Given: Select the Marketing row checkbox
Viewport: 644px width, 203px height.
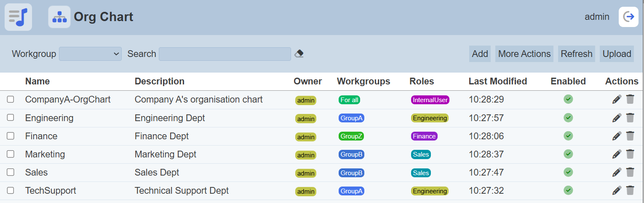Looking at the screenshot, I should click(11, 154).
